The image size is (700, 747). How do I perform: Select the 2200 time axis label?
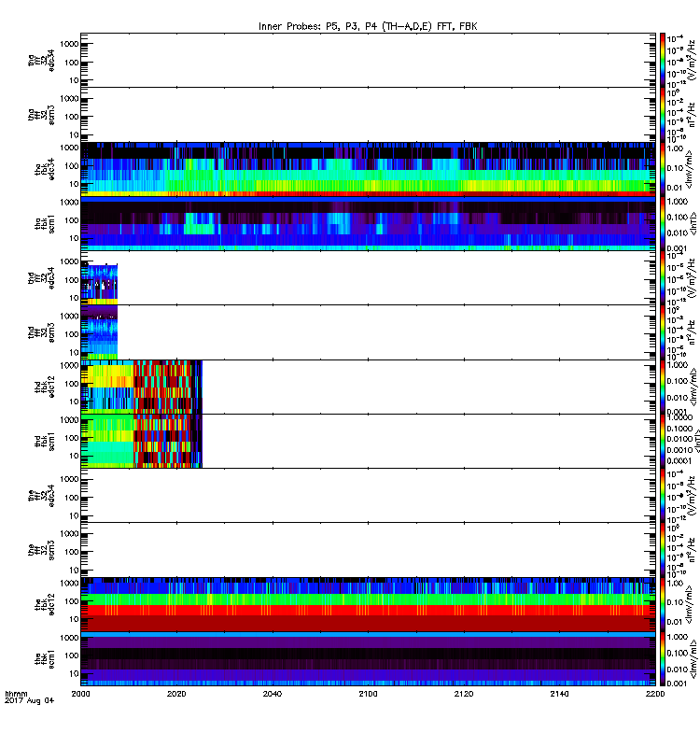pos(655,694)
